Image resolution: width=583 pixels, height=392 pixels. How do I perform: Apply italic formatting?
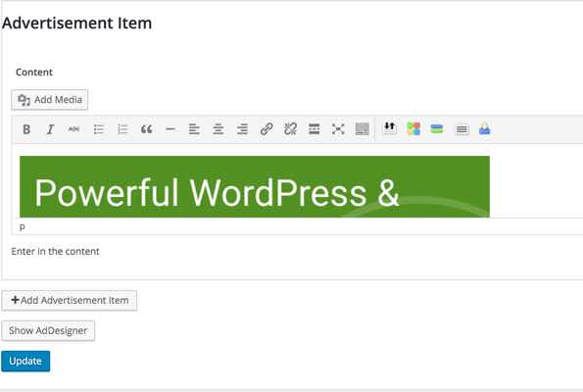click(50, 129)
